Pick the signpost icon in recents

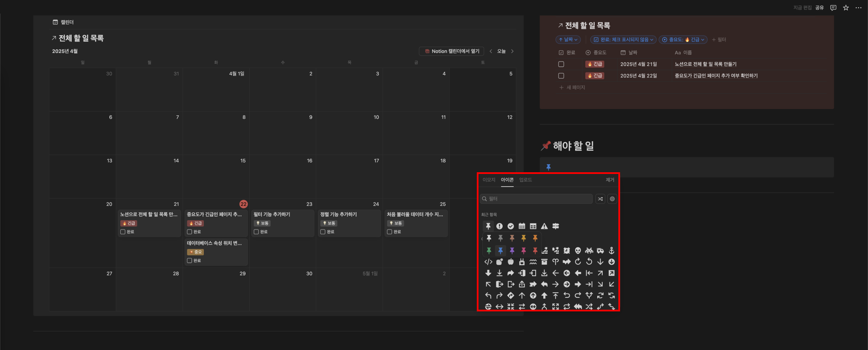556,226
